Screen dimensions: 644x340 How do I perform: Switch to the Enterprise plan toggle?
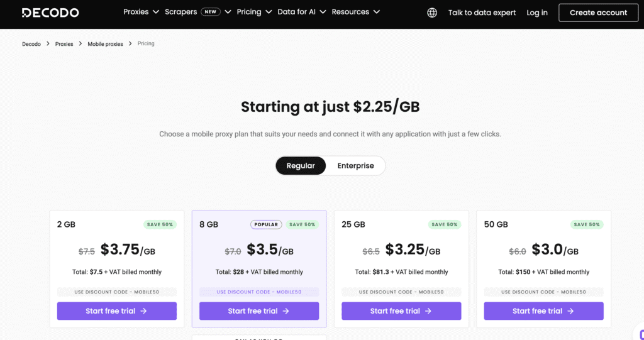(x=355, y=166)
